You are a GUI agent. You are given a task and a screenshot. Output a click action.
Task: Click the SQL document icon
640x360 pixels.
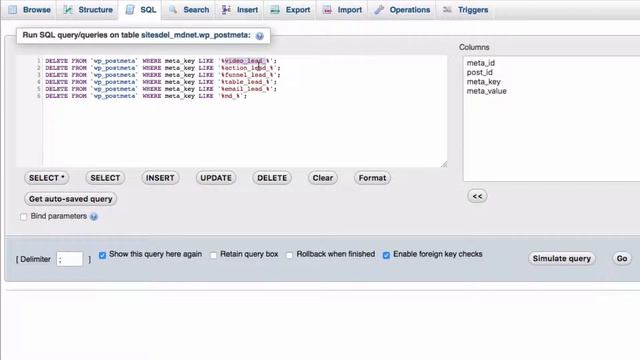point(130,9)
